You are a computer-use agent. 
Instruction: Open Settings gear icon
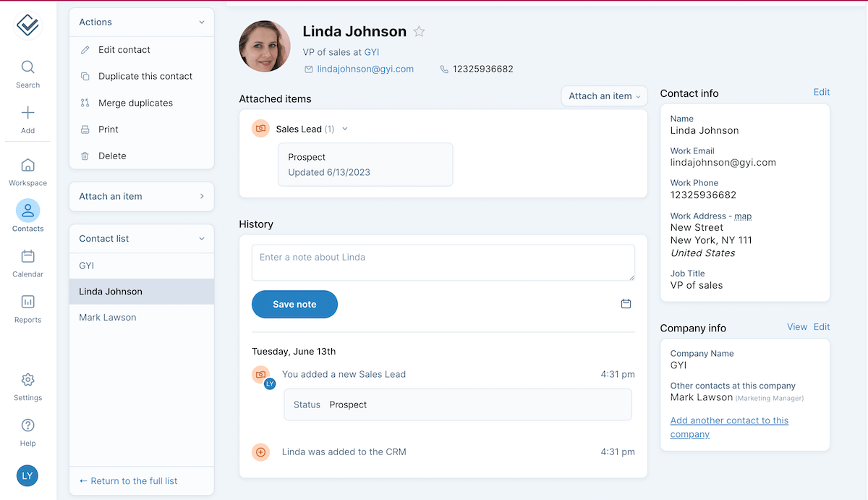point(27,381)
